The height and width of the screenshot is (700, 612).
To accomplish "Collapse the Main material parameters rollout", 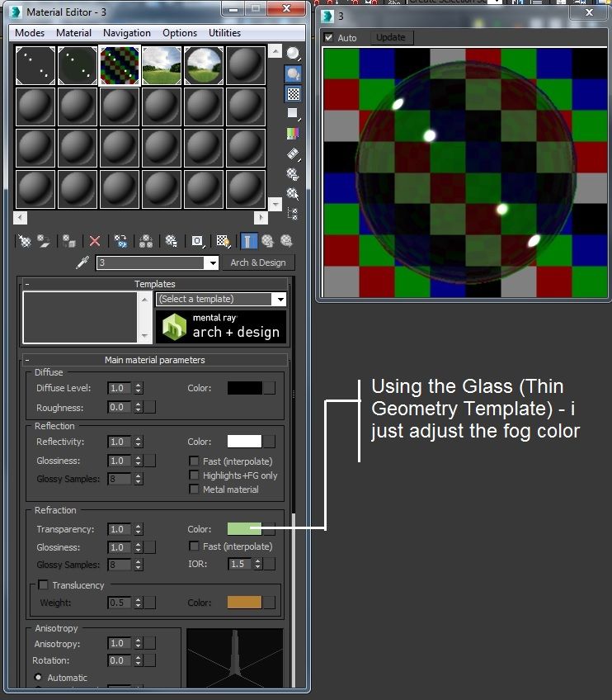I will point(154,360).
